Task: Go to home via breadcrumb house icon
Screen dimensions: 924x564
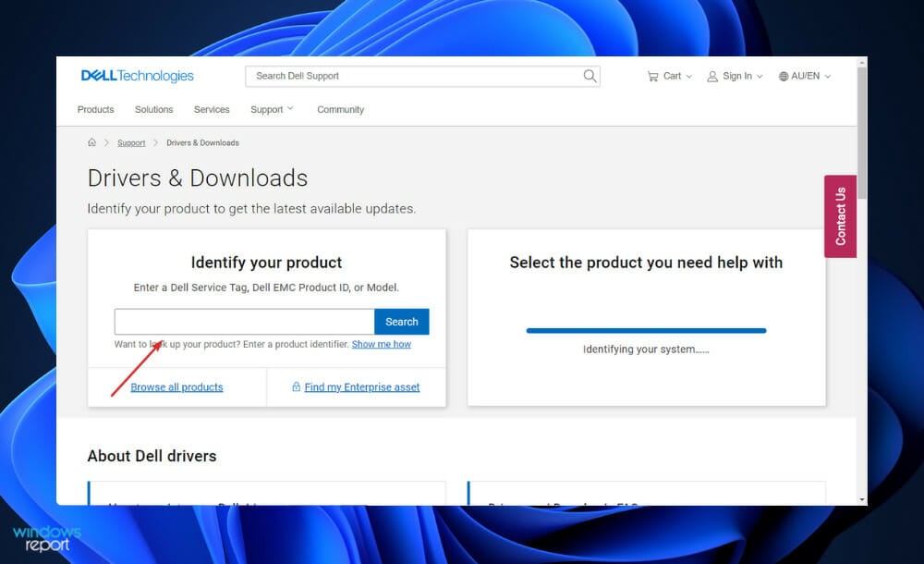Action: pyautogui.click(x=91, y=142)
